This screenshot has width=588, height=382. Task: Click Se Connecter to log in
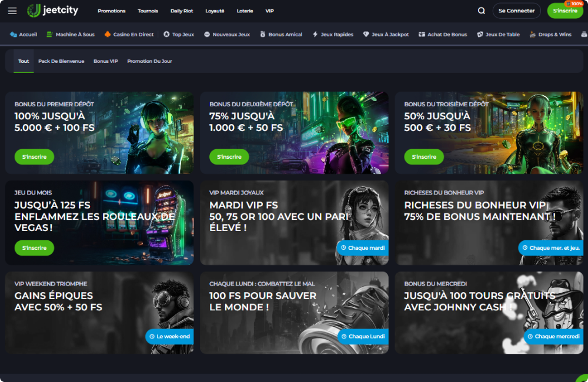coord(516,11)
